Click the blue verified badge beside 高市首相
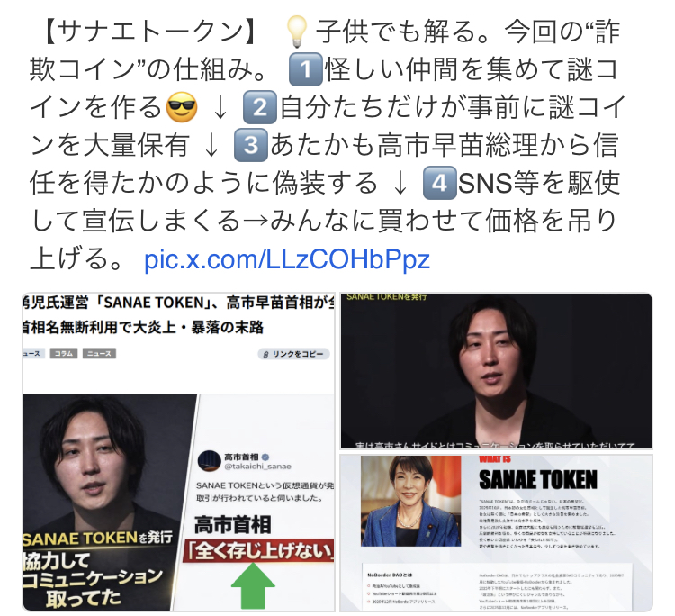The height and width of the screenshot is (616, 675). point(266,457)
